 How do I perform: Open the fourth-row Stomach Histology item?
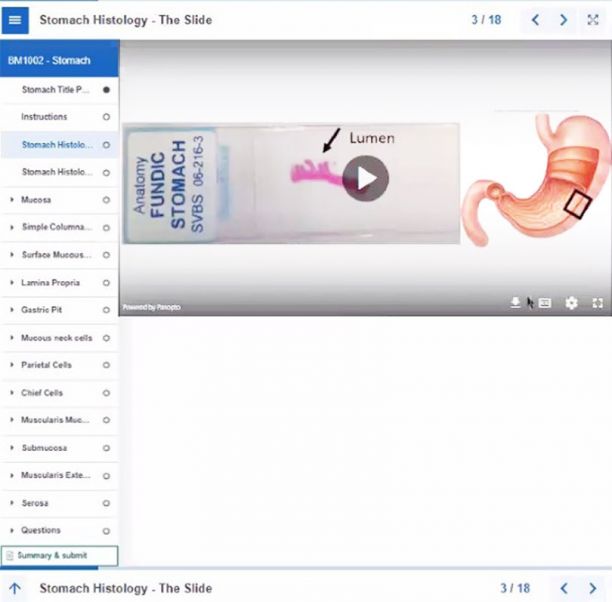[x=60, y=172]
